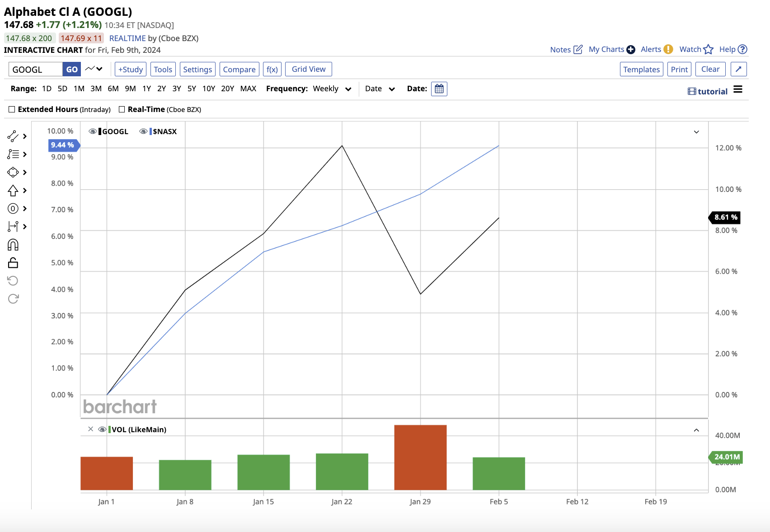Select the MAX range option
770x532 pixels.
[248, 89]
